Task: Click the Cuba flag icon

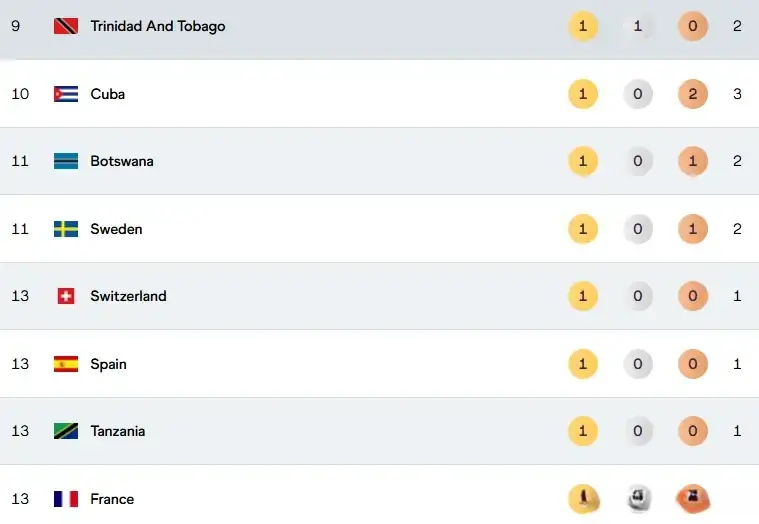Action: coord(66,94)
